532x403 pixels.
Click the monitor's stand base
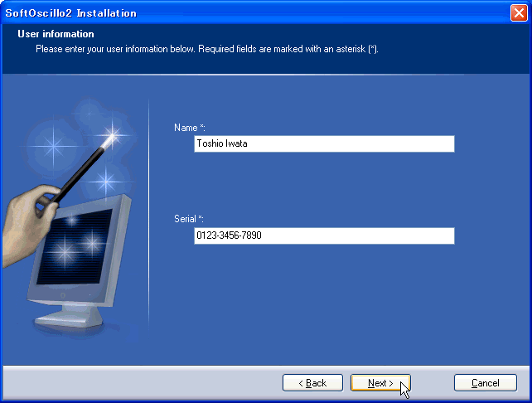click(69, 318)
